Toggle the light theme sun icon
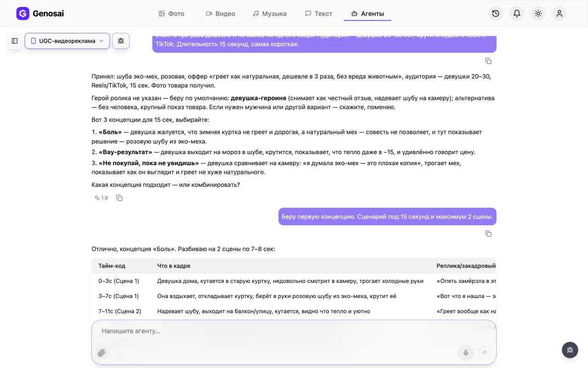The image size is (588, 368). pyautogui.click(x=538, y=13)
